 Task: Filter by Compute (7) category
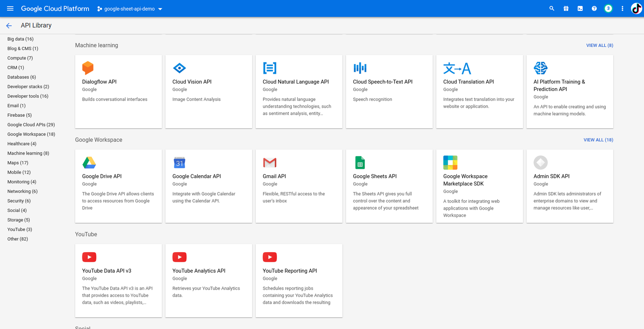coord(20,58)
